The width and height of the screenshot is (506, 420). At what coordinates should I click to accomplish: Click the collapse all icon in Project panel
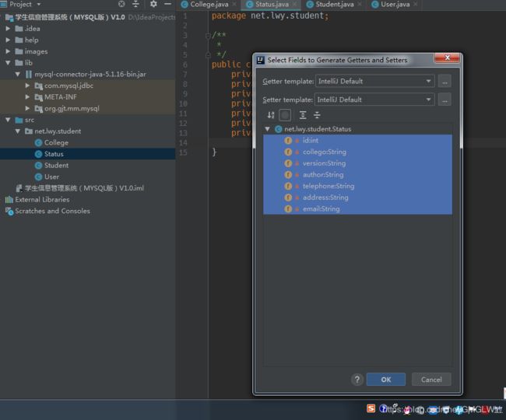tap(136, 4)
